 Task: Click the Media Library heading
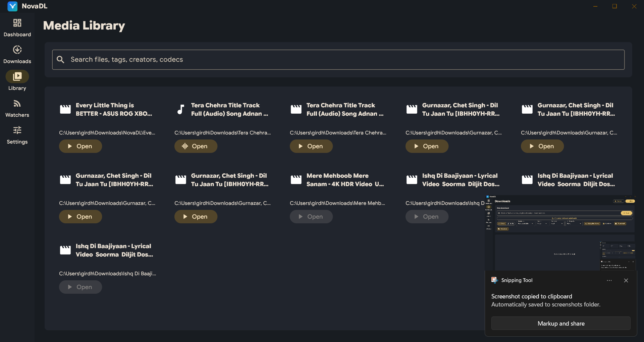[x=84, y=25]
